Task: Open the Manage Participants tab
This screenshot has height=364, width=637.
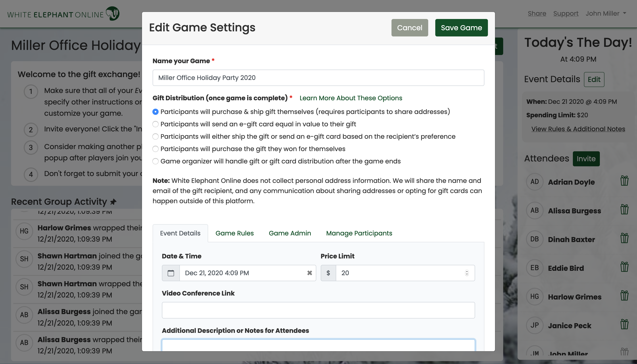Action: click(359, 233)
